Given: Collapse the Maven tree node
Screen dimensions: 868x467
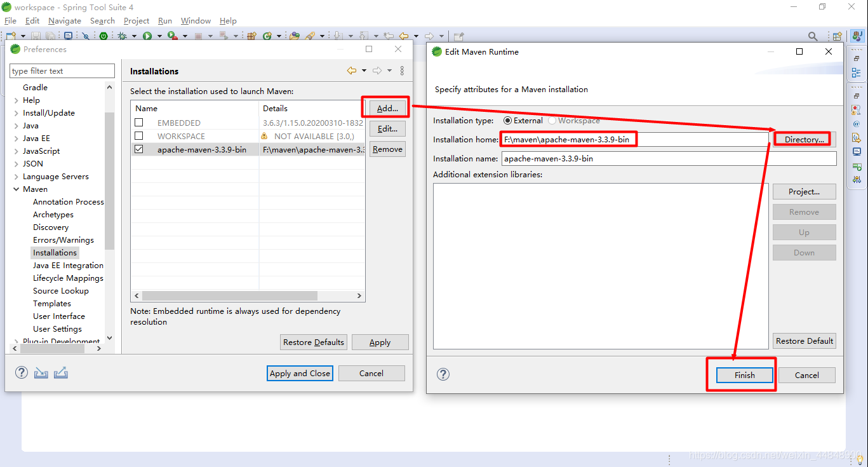Looking at the screenshot, I should [x=16, y=189].
